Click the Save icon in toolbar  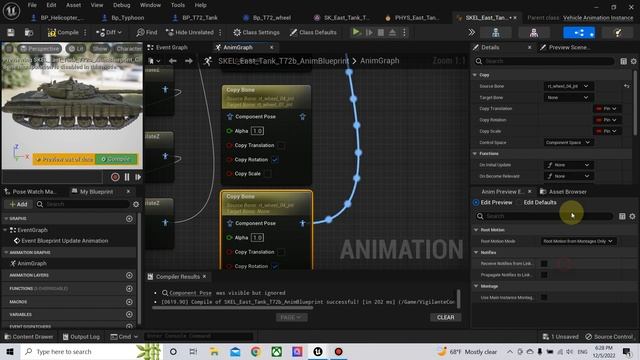11,32
